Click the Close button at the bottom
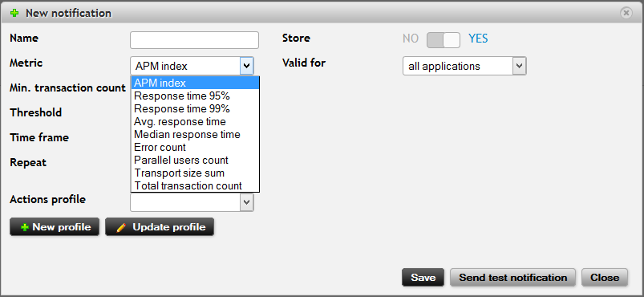644x297 pixels. (x=605, y=278)
